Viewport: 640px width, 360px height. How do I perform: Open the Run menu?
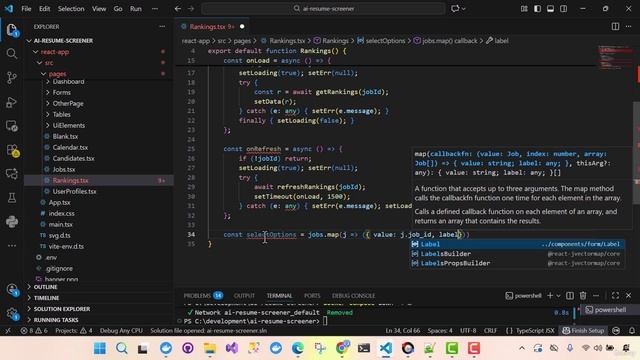tap(136, 9)
